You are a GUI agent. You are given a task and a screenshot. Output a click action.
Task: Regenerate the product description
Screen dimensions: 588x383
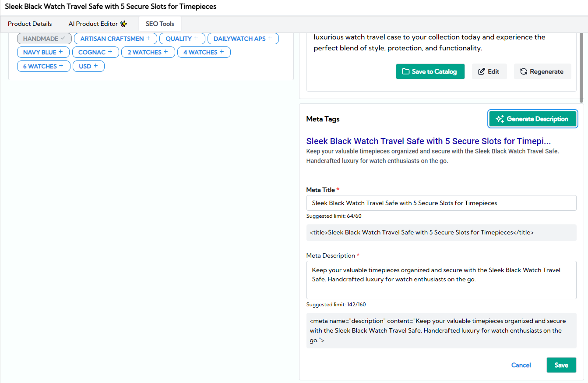[x=542, y=71]
